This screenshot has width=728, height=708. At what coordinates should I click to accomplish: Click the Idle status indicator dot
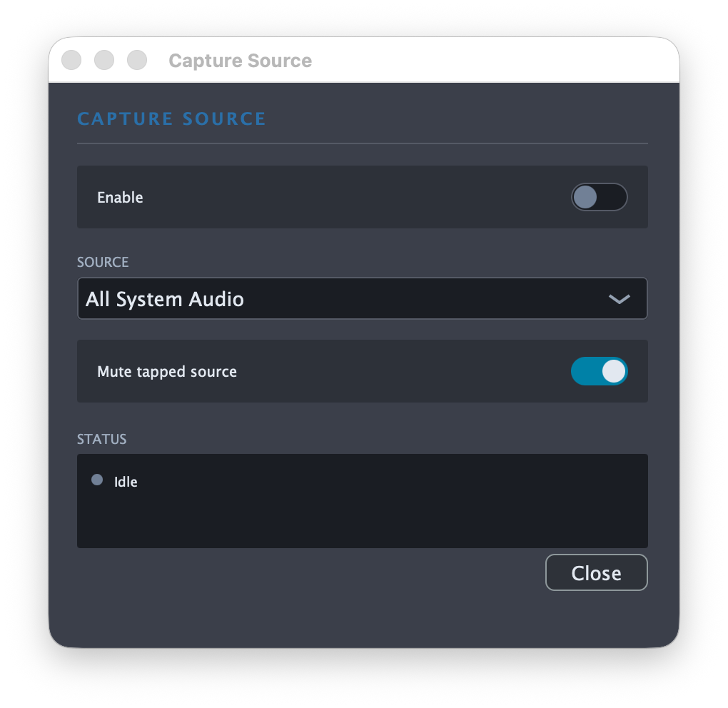coord(97,480)
